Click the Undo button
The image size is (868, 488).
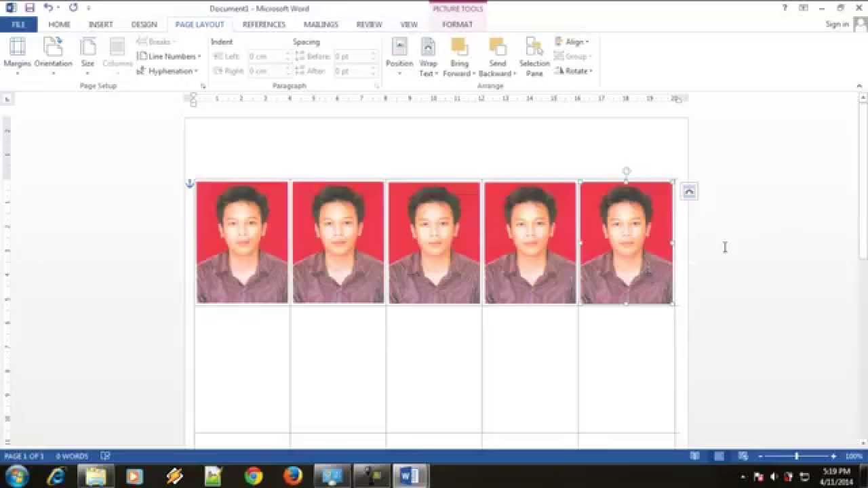pos(48,8)
